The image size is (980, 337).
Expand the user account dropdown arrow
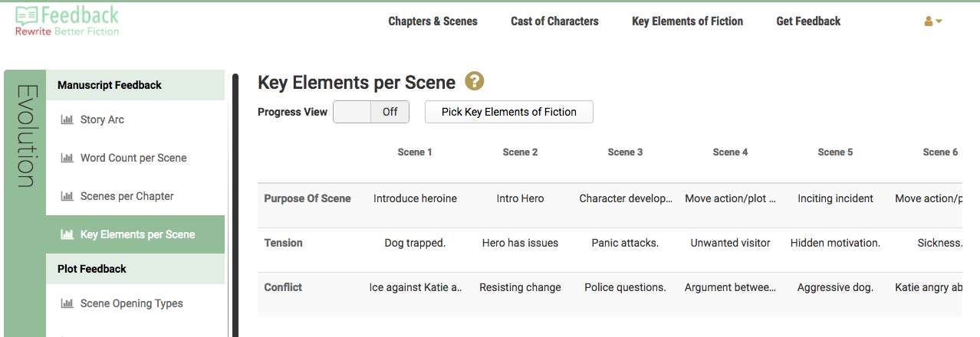click(x=939, y=21)
